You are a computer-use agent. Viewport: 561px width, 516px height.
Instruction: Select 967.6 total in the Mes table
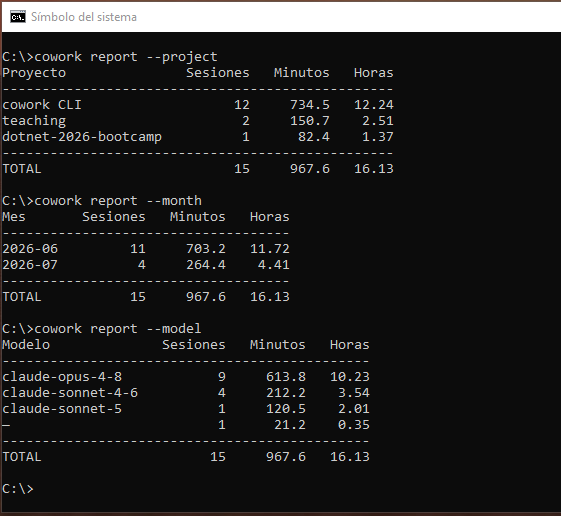click(x=206, y=297)
